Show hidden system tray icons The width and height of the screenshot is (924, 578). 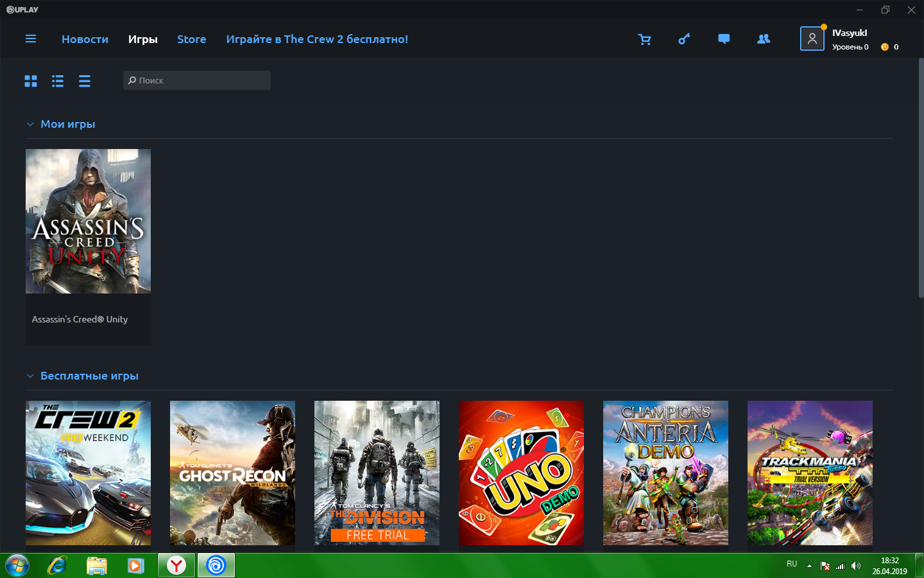tap(809, 566)
